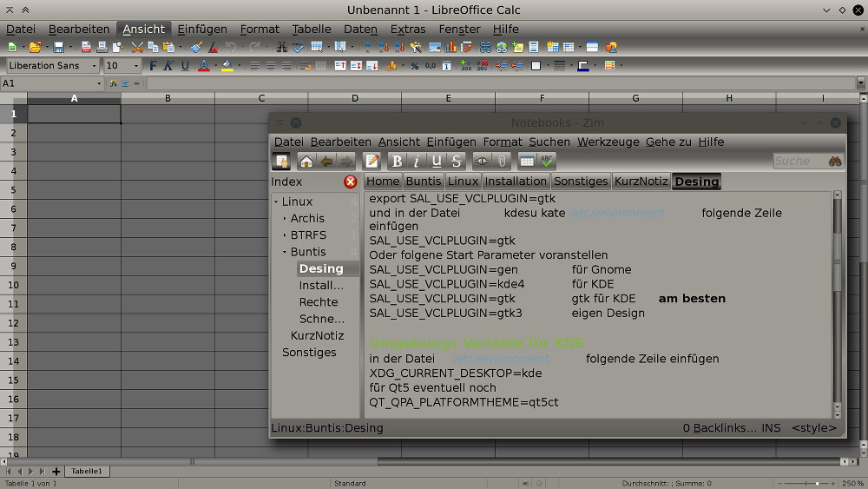Click the Save diskette icon in Calc
868x489 pixels.
(x=58, y=47)
